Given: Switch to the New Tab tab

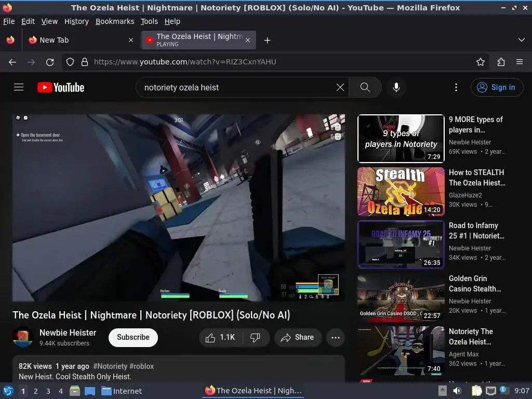Looking at the screenshot, I should click(80, 40).
